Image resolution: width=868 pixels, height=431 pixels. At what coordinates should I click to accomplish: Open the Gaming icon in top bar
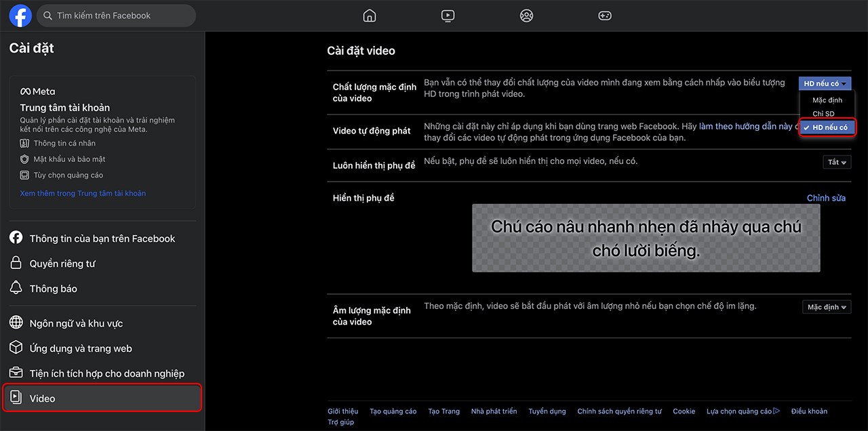[x=604, y=16]
